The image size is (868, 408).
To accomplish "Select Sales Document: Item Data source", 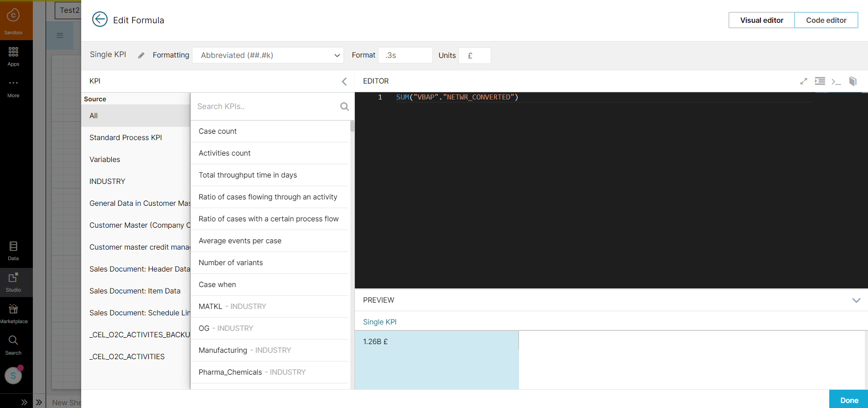I will tap(136, 291).
